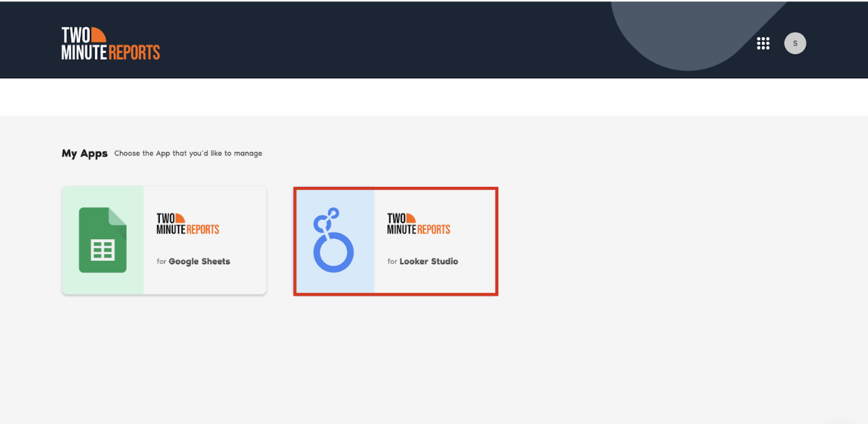Click the orange semicircle in the Sheets card logo
868x424 pixels.
180,218
